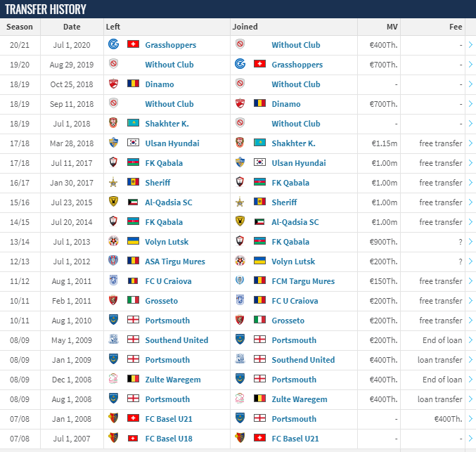476x452 pixels.
Task: Click Ulsan Hyundai crest in Mar 28, 2018 row
Action: [x=113, y=143]
